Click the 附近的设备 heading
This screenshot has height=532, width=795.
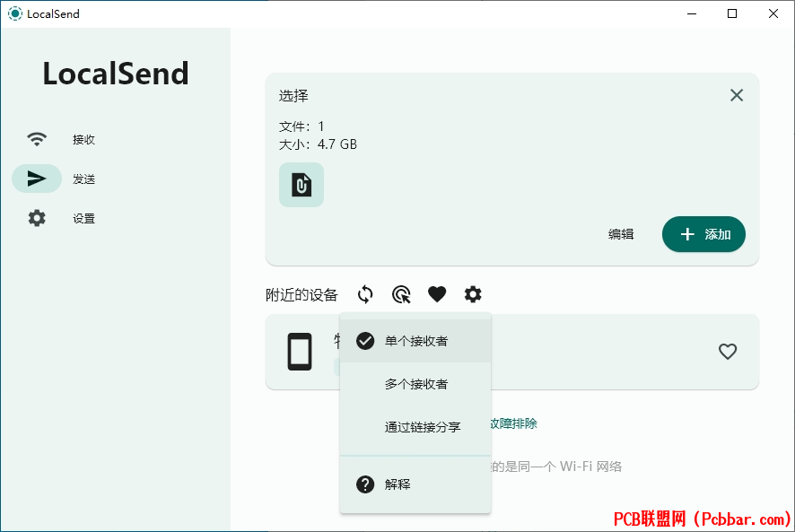(x=301, y=294)
